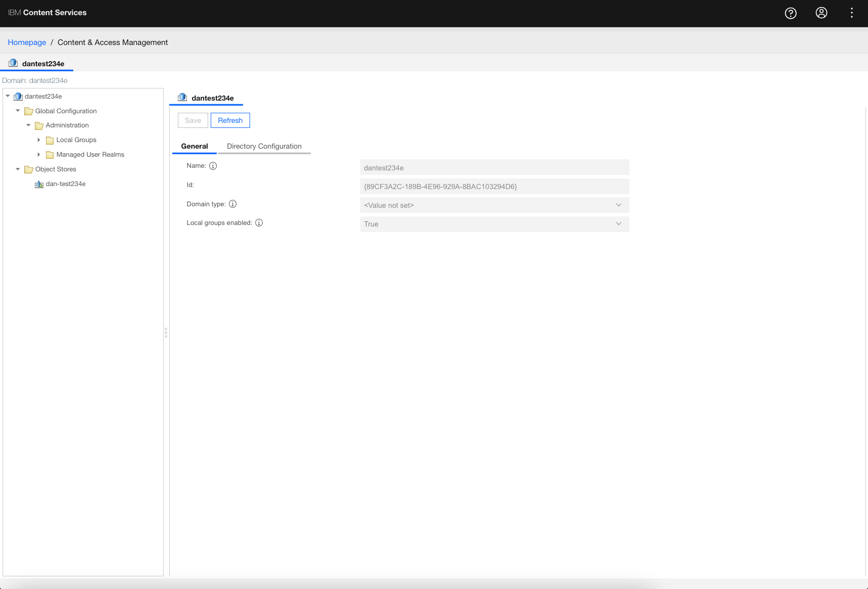This screenshot has height=589, width=868.
Task: Open the help icon in header
Action: tap(791, 13)
